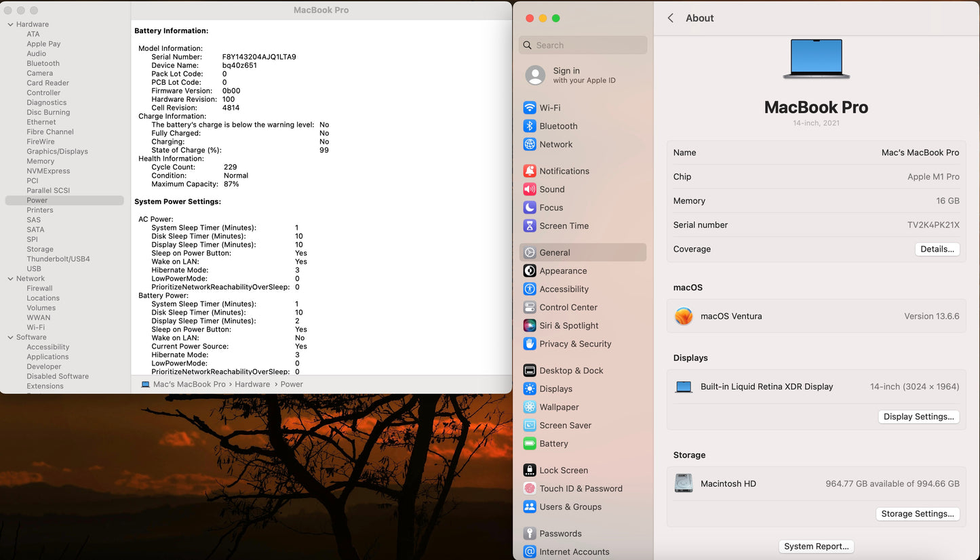Click the macOS Ventura logo icon
Image resolution: width=980 pixels, height=560 pixels.
[x=684, y=316]
